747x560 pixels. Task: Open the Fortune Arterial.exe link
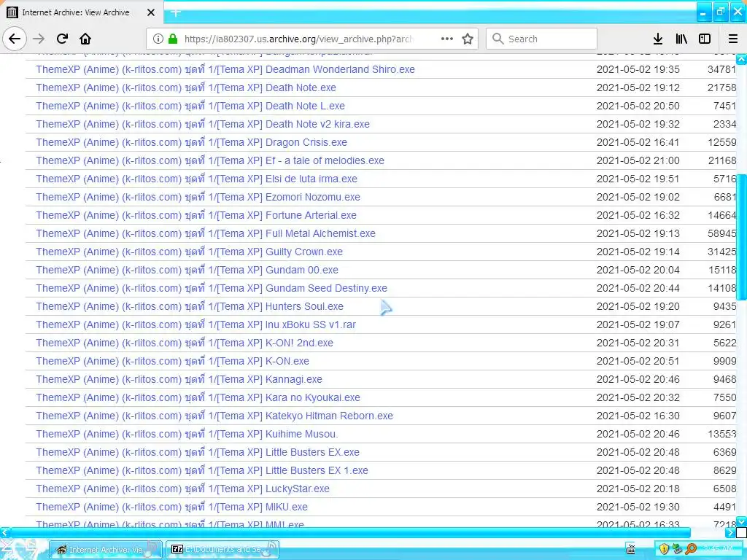196,215
